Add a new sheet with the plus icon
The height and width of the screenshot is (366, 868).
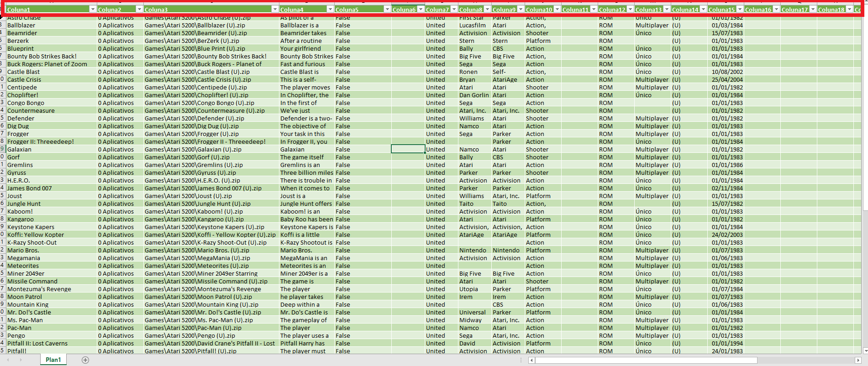(x=85, y=360)
